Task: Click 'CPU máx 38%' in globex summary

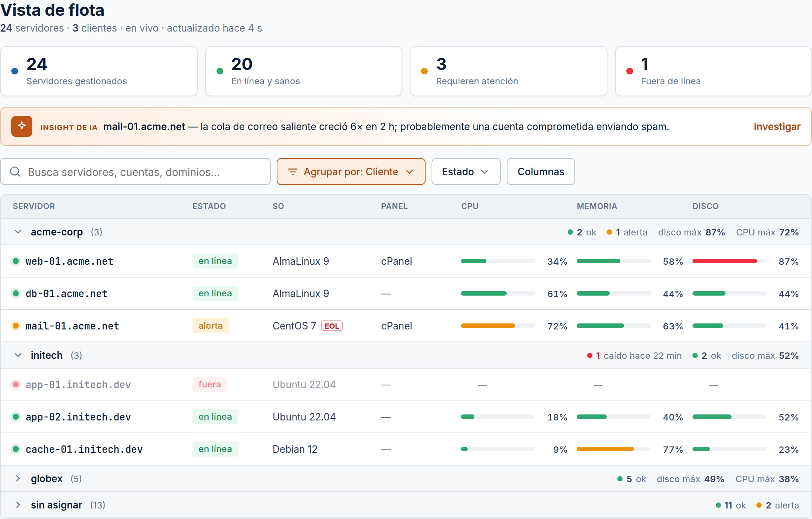Action: coord(767,479)
